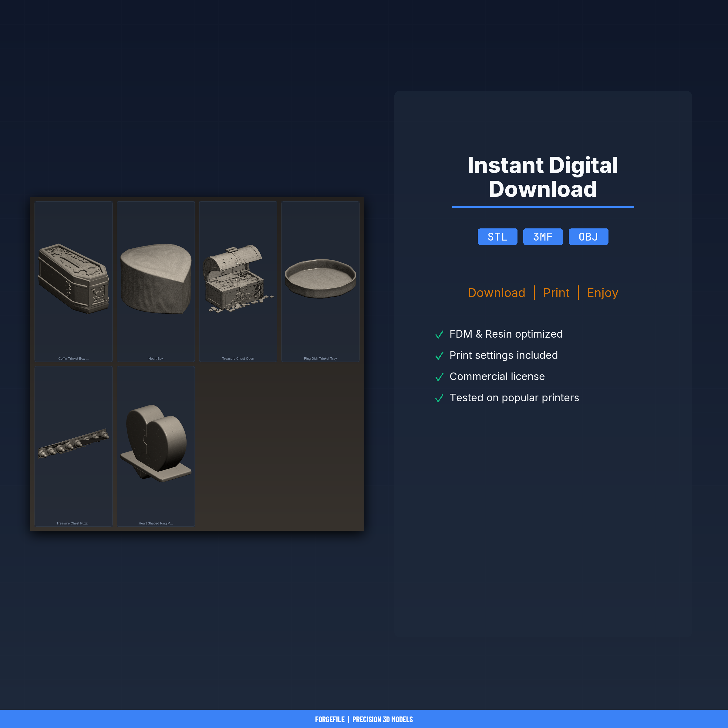Select the OBJ format badge
This screenshot has height=728, width=728.
588,237
